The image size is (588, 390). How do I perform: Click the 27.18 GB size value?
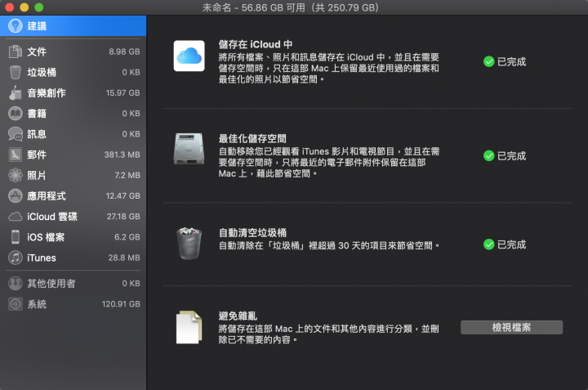click(x=123, y=217)
